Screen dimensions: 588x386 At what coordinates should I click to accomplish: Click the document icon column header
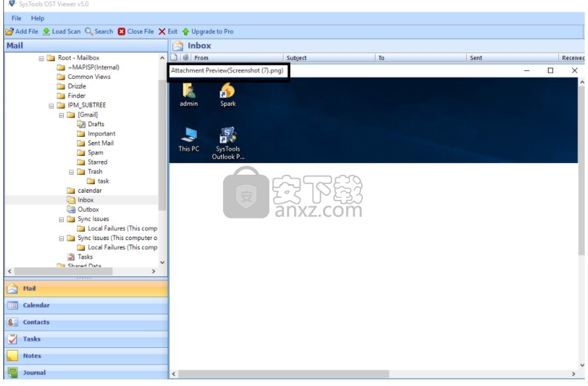point(174,58)
